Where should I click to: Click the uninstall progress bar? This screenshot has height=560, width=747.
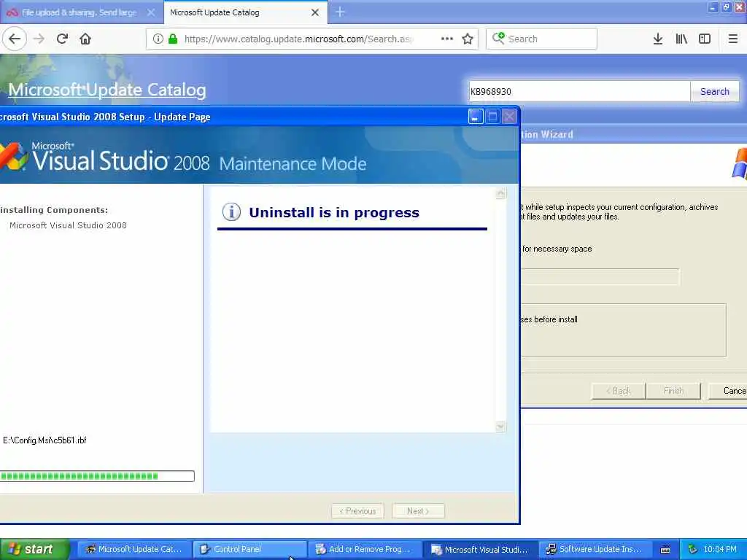point(97,475)
